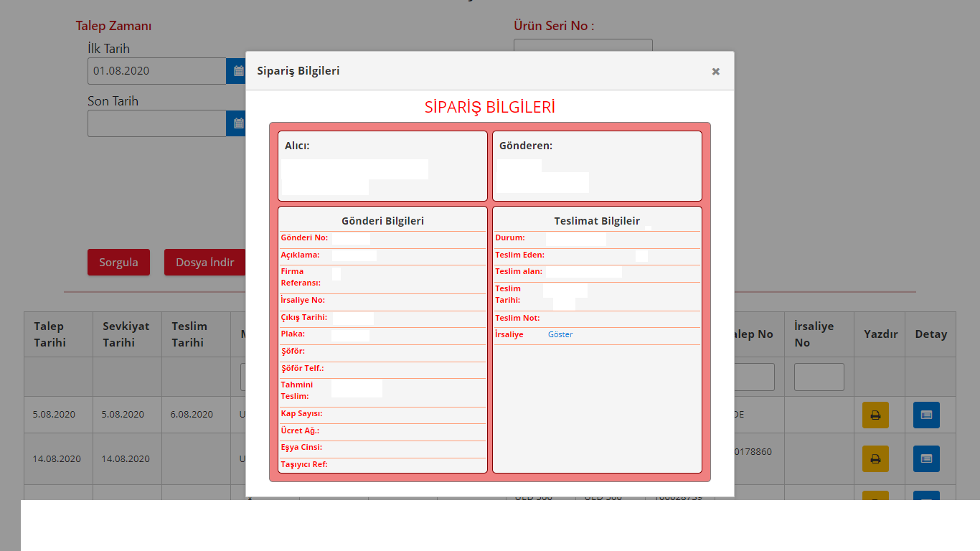Screen dimensions: 980x551
Task: Click the Kap Sayısı: label
Action: pyautogui.click(x=301, y=413)
